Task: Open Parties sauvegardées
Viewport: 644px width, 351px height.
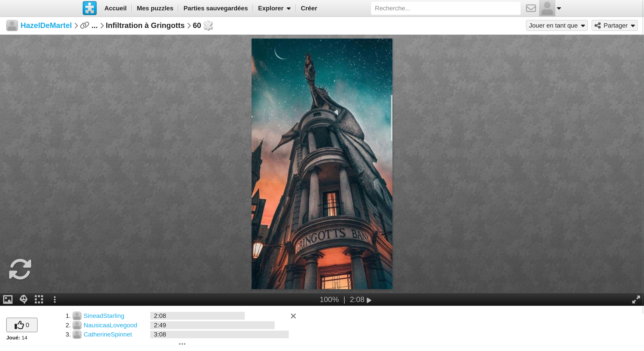Action: 215,8
